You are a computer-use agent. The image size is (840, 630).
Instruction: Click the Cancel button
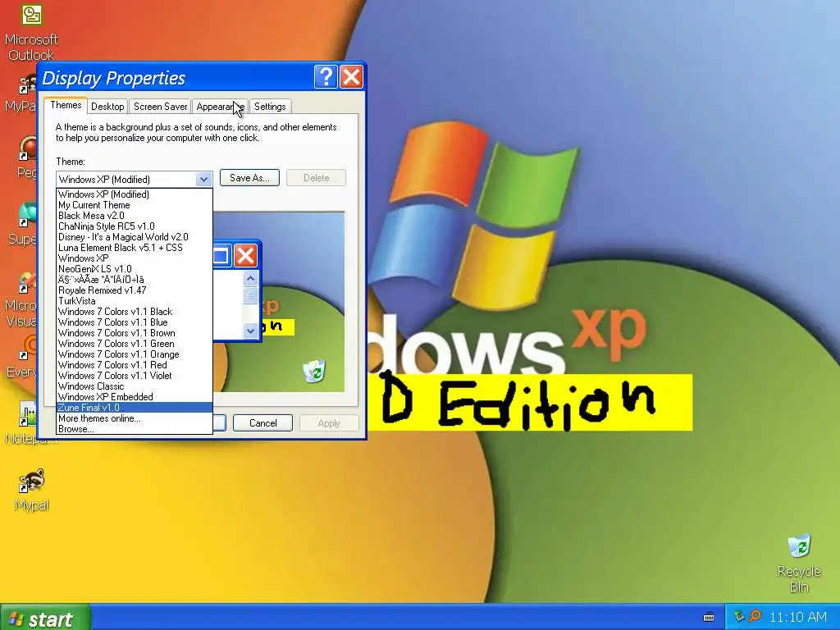click(x=263, y=422)
